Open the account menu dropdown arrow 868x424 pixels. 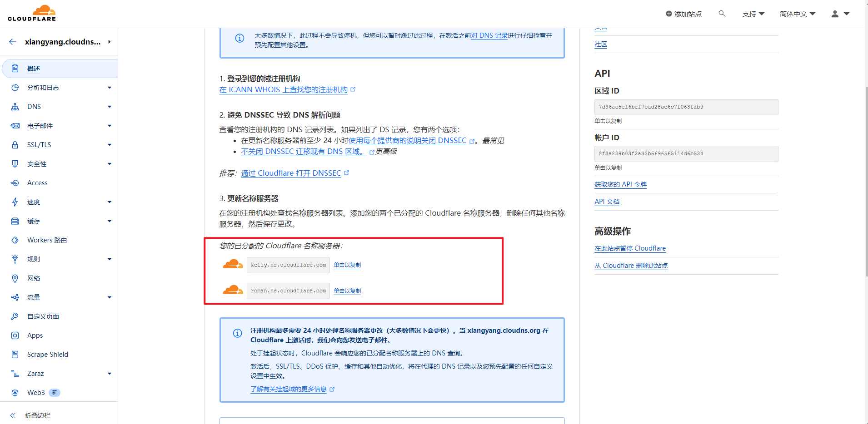point(847,14)
